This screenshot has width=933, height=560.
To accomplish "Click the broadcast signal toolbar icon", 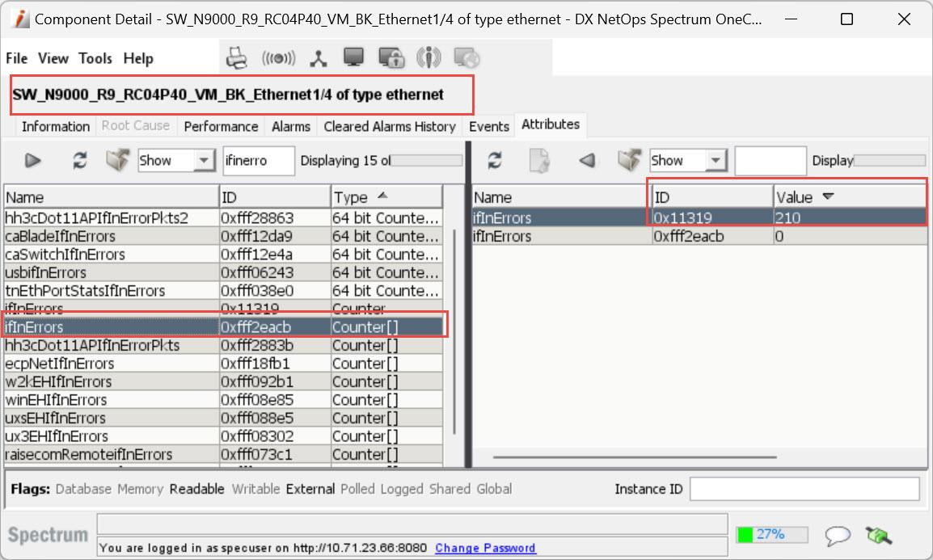I will pyautogui.click(x=278, y=57).
